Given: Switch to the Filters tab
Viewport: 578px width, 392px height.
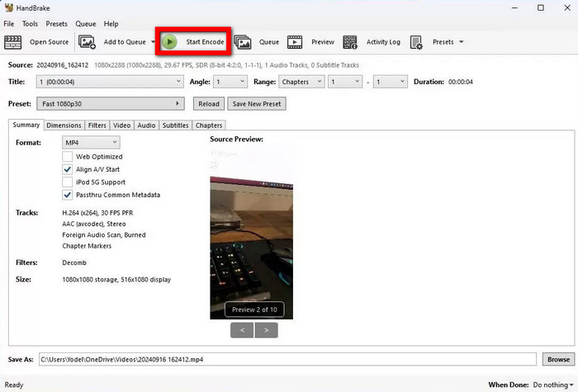Looking at the screenshot, I should click(97, 125).
